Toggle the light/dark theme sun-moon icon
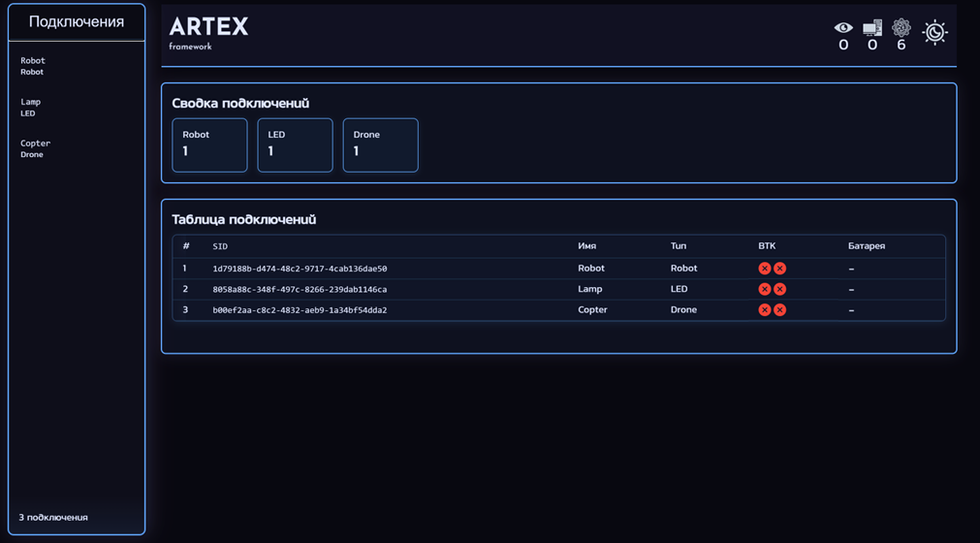The height and width of the screenshot is (543, 980). point(934,32)
